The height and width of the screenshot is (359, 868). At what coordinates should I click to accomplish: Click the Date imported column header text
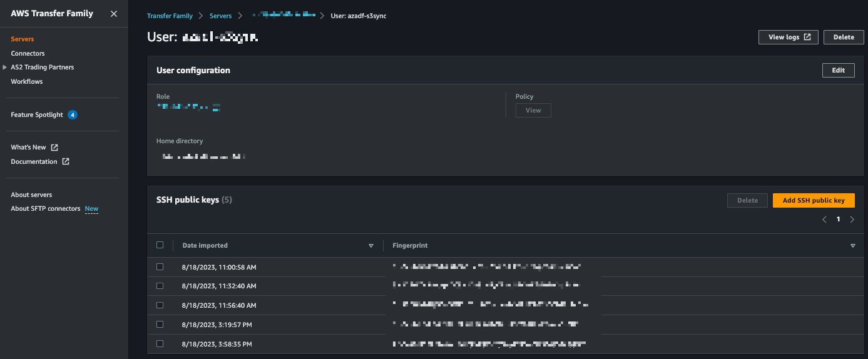click(x=205, y=246)
